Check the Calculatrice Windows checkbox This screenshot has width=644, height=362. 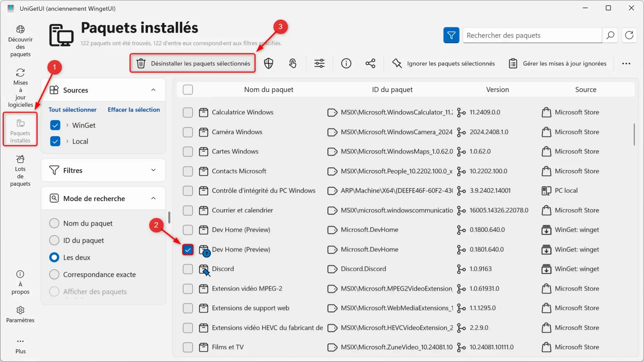(x=188, y=112)
